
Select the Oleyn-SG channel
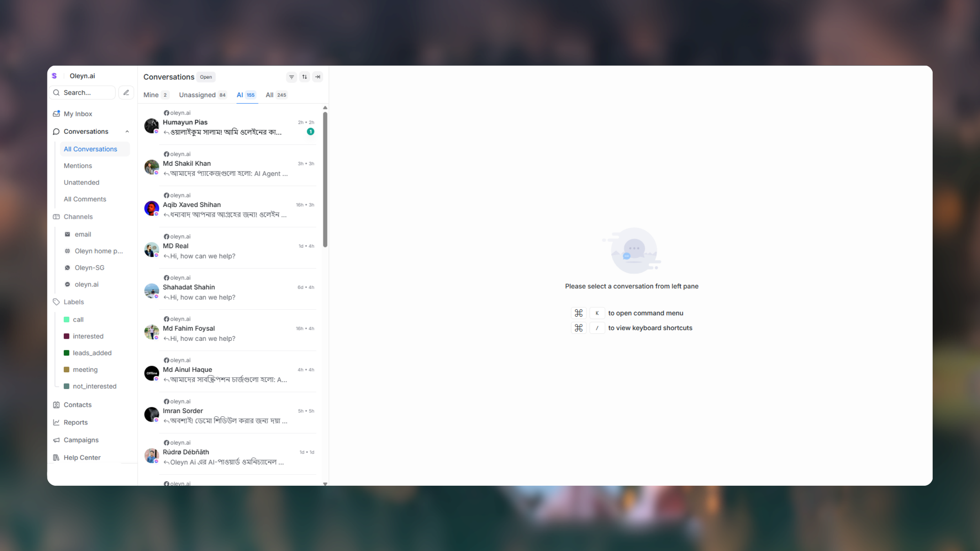[x=89, y=268]
